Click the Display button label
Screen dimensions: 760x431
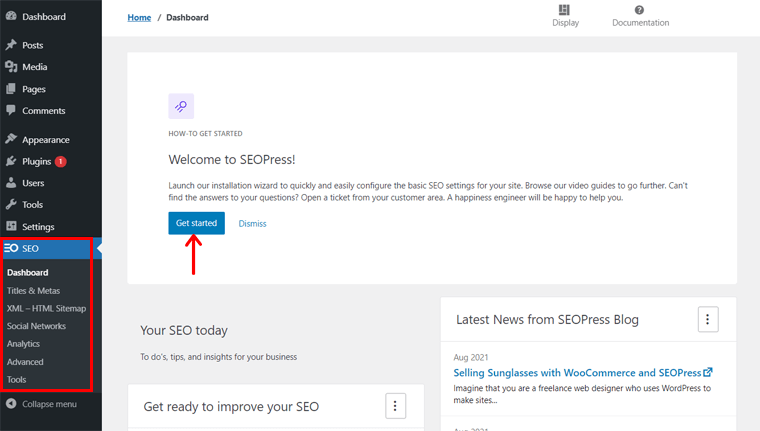pos(566,23)
